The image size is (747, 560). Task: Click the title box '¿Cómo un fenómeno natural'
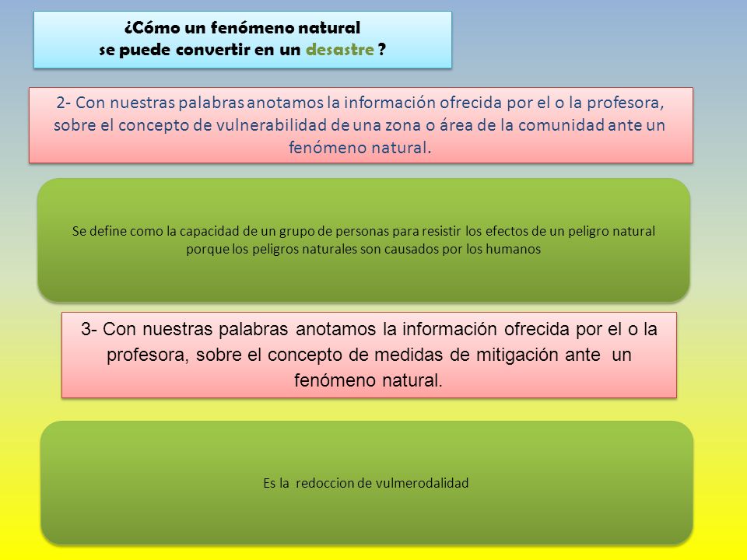tap(243, 40)
